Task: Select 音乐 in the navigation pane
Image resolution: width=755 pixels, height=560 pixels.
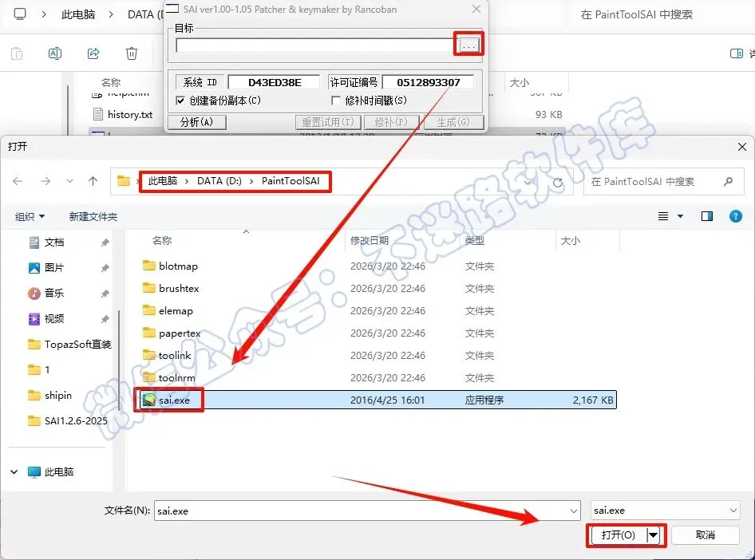Action: coord(54,293)
